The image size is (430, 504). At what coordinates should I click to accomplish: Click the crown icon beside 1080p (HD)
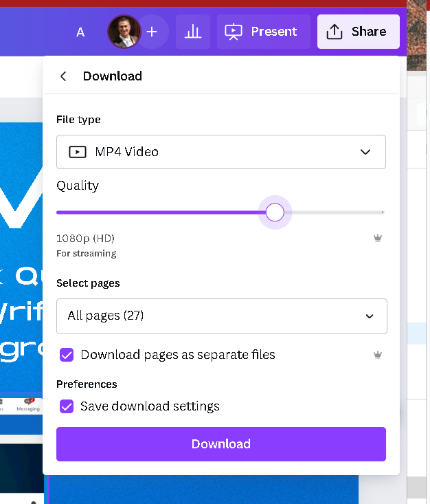[378, 238]
